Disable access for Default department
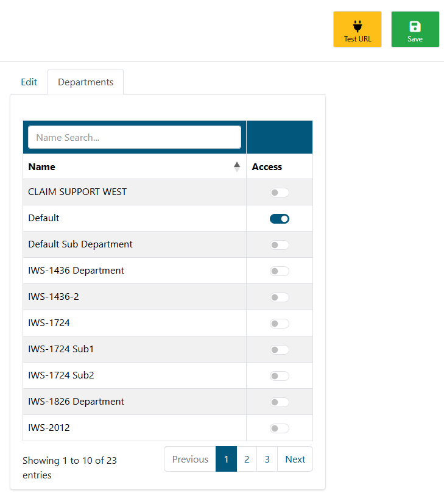The width and height of the screenshot is (444, 504). pyautogui.click(x=279, y=219)
